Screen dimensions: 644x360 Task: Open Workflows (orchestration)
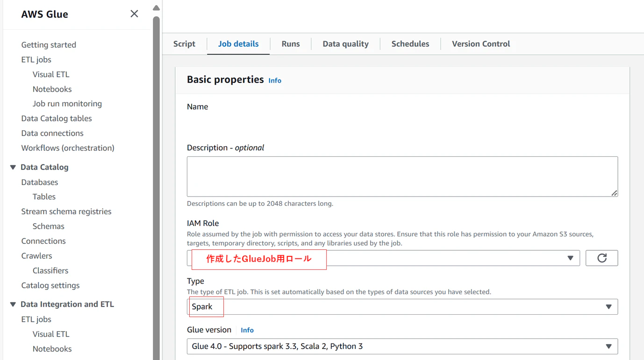pos(68,148)
